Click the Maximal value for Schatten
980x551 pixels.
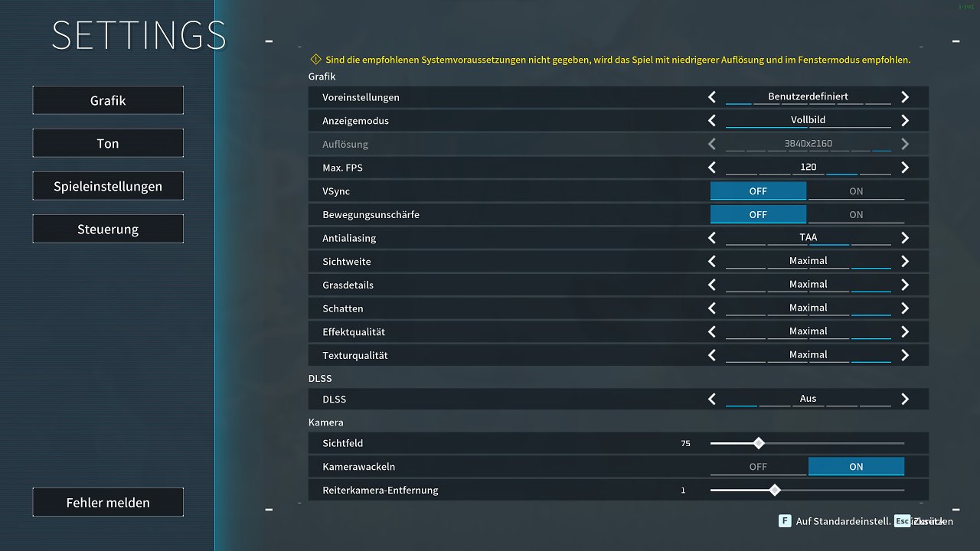pyautogui.click(x=808, y=308)
